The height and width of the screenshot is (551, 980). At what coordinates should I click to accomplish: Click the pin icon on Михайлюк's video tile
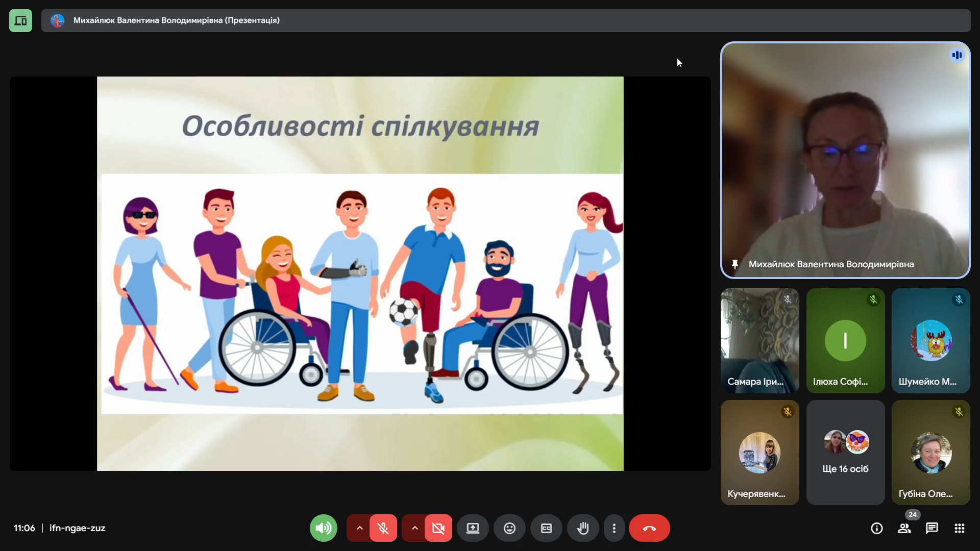(x=735, y=264)
